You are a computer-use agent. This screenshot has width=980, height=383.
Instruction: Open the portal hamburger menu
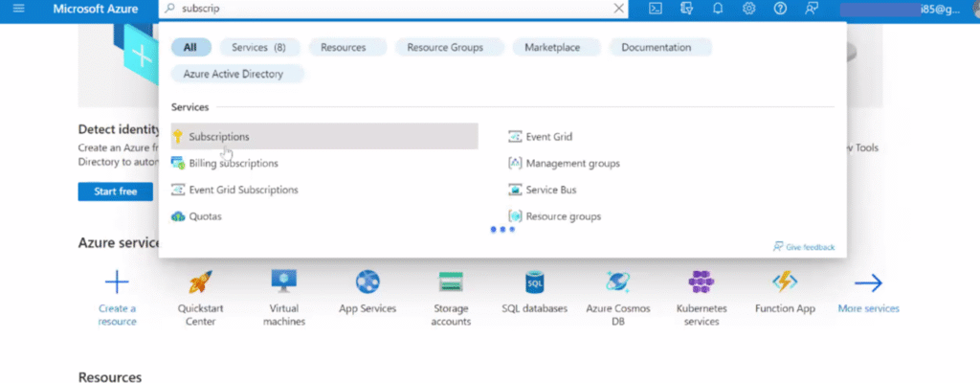pyautogui.click(x=19, y=9)
